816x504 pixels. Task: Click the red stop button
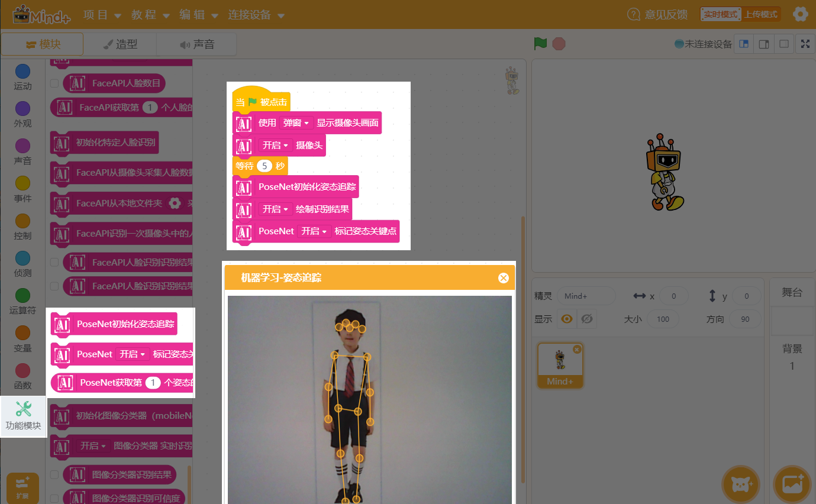(559, 44)
